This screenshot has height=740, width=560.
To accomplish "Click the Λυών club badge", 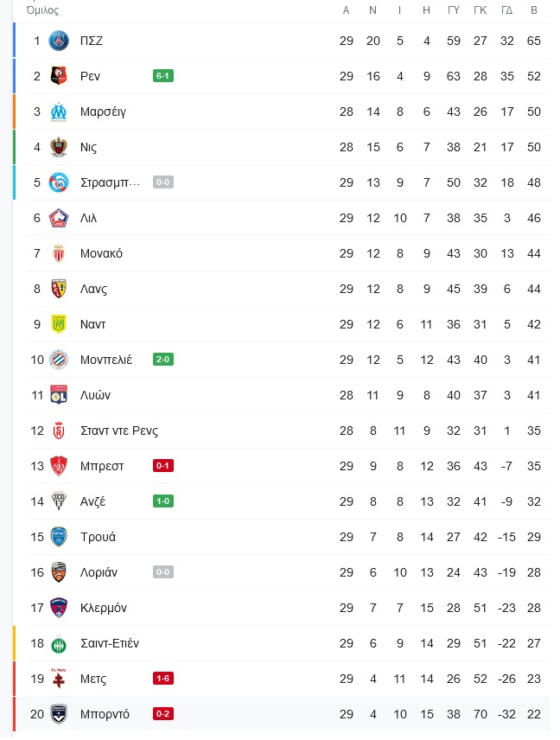I will (59, 395).
